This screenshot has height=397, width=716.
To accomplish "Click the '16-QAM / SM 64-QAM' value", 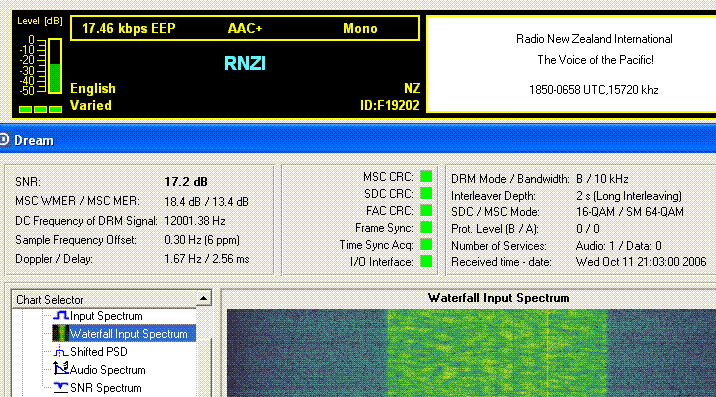I will coord(630,212).
